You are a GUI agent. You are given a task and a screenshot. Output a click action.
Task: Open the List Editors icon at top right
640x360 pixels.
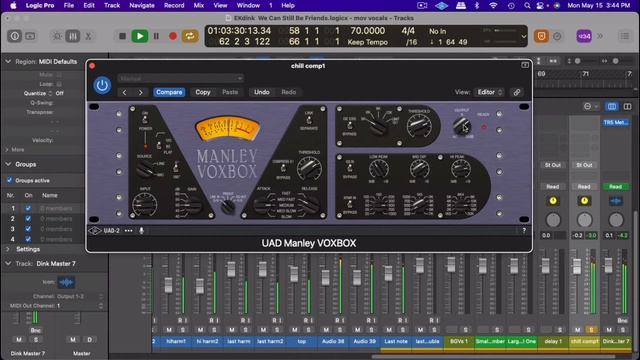coord(625,36)
